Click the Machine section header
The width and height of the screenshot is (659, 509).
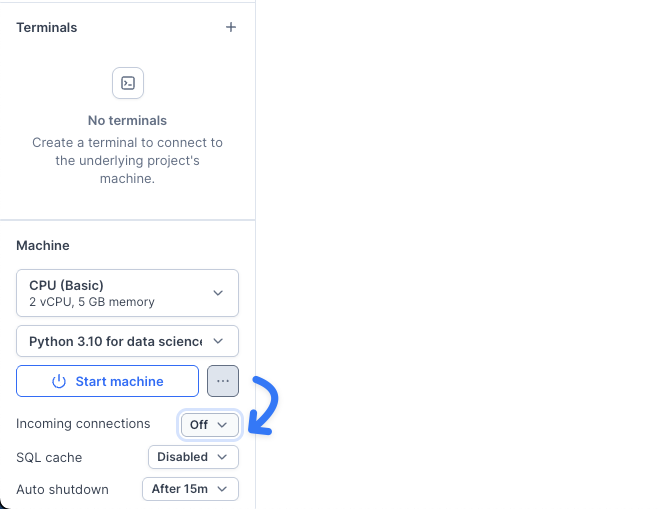[43, 245]
